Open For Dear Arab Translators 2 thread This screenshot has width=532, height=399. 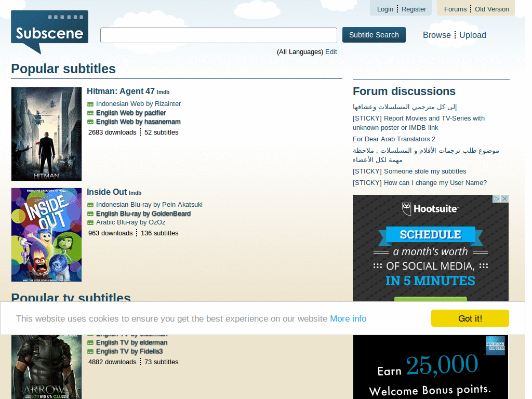pos(394,139)
